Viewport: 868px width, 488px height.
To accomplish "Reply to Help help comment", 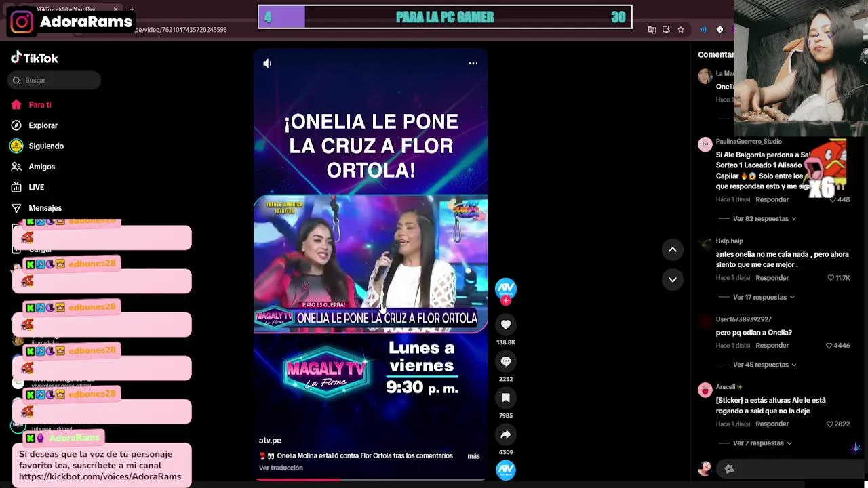I will [772, 278].
